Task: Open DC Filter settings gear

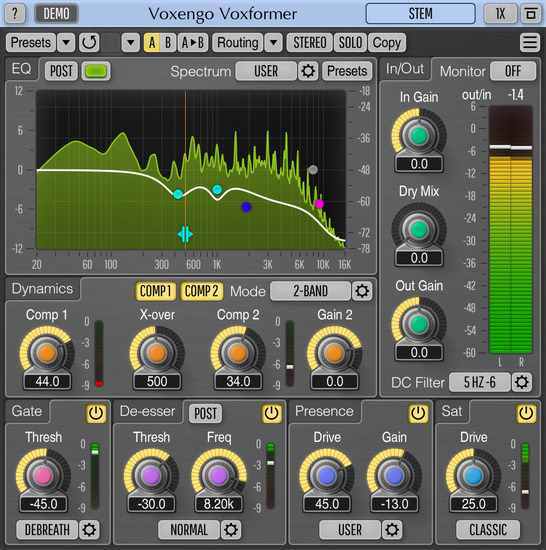Action: pos(522,382)
